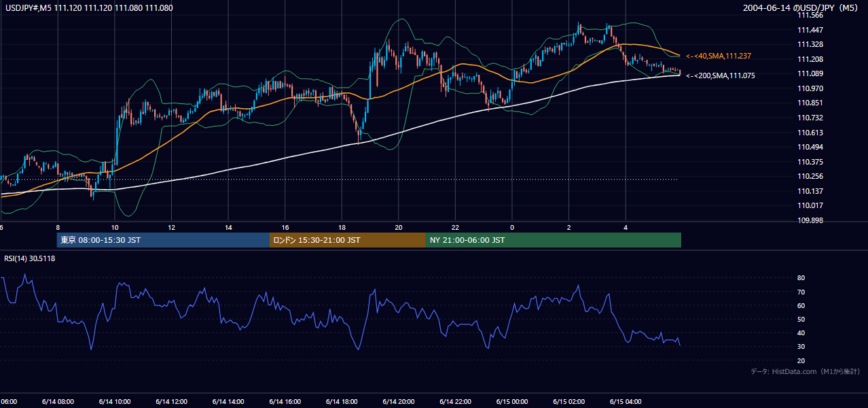
Task: Click RSI scale value 50
Action: 801,319
